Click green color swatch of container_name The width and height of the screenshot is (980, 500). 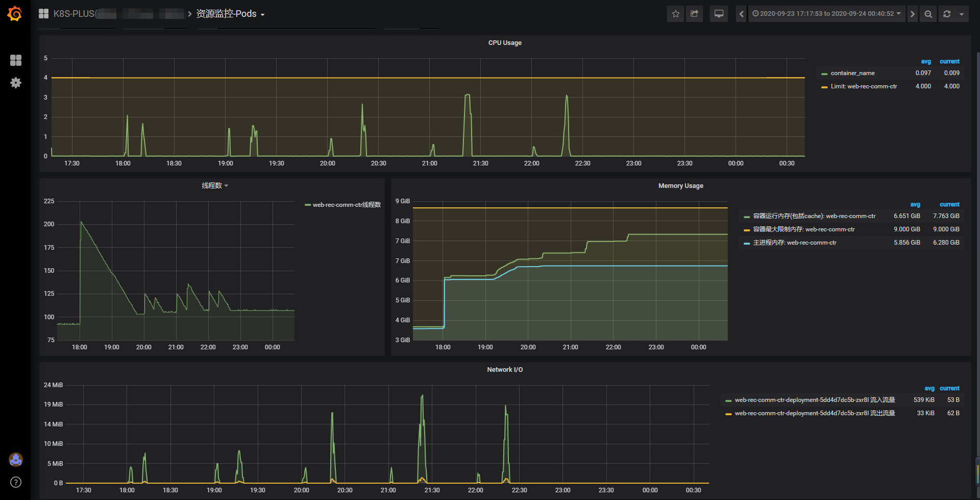[824, 74]
